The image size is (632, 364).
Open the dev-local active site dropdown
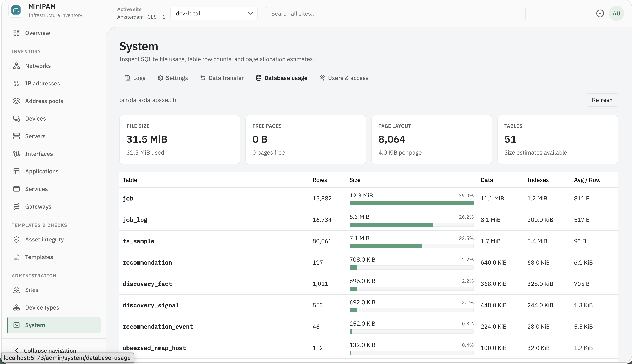214,13
